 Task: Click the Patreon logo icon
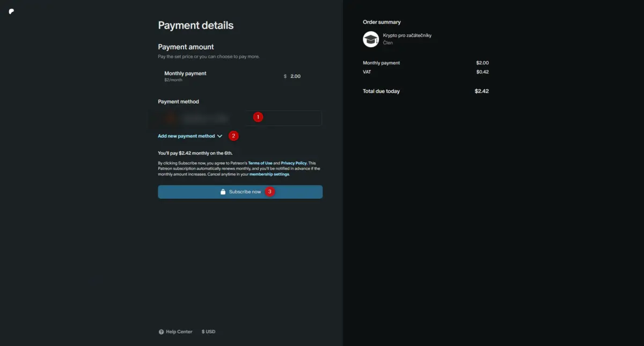pyautogui.click(x=11, y=11)
